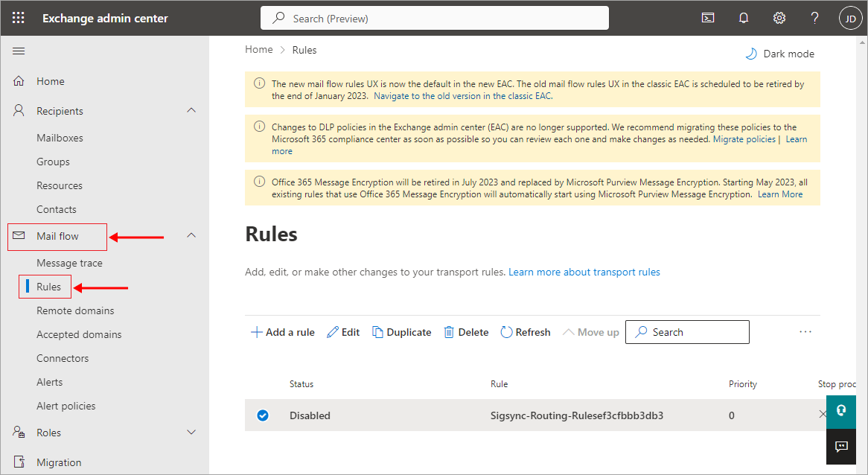
Task: Go to Mailboxes in the sidebar
Action: click(60, 138)
